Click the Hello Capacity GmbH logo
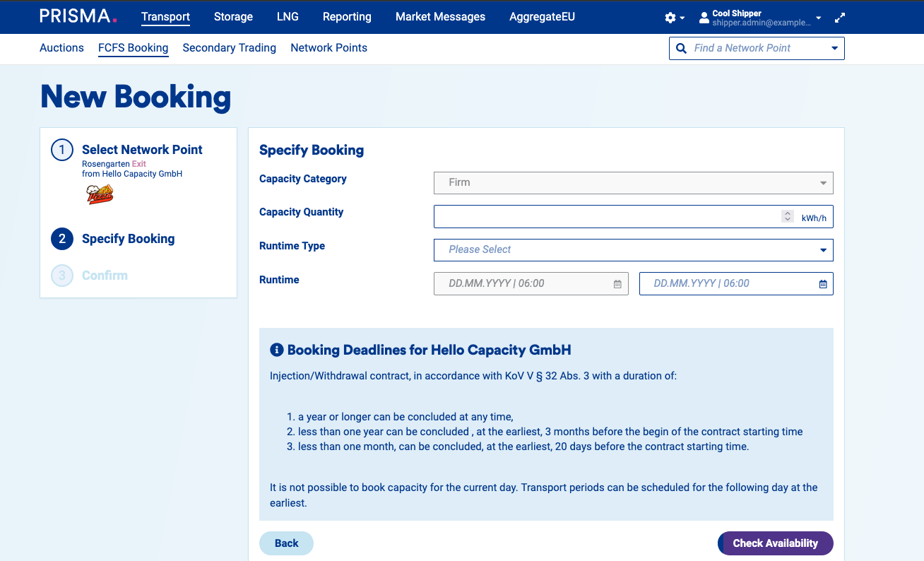The height and width of the screenshot is (561, 924). (100, 194)
